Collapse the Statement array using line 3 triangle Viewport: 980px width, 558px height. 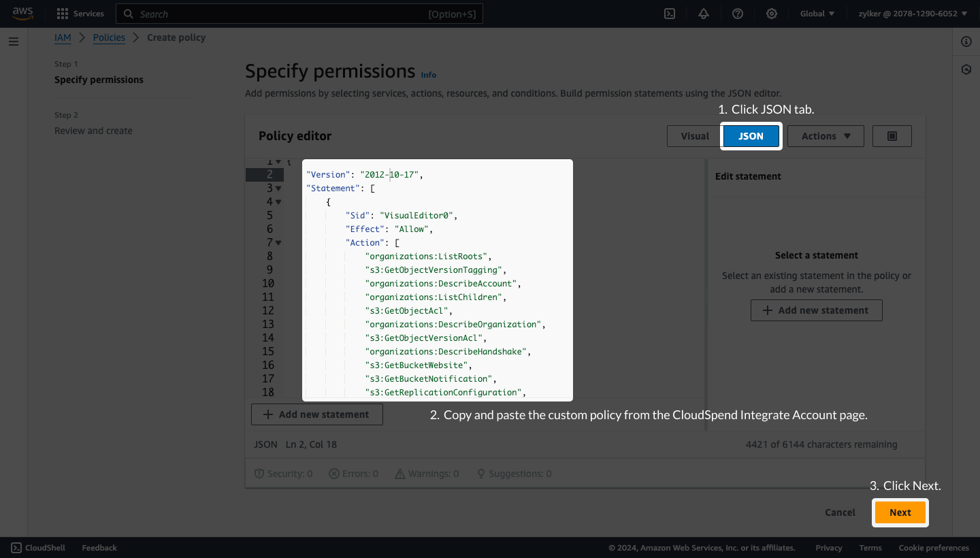(x=279, y=188)
